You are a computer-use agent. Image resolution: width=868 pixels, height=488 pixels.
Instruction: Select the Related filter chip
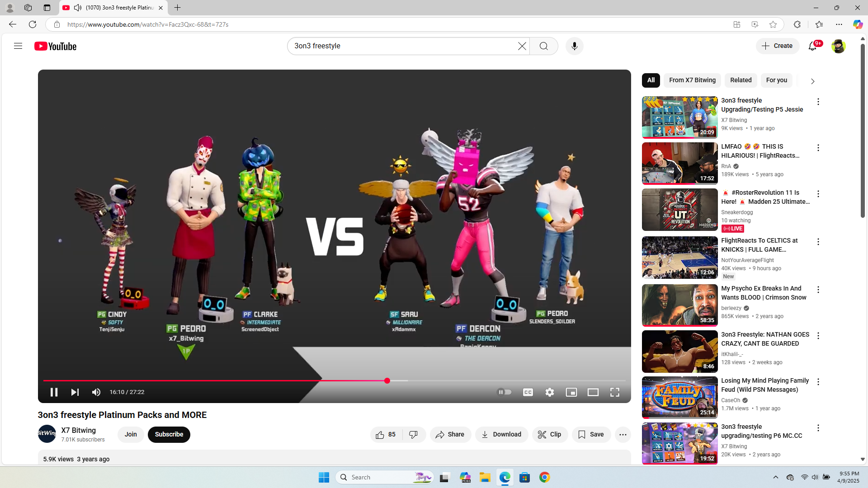[741, 80]
